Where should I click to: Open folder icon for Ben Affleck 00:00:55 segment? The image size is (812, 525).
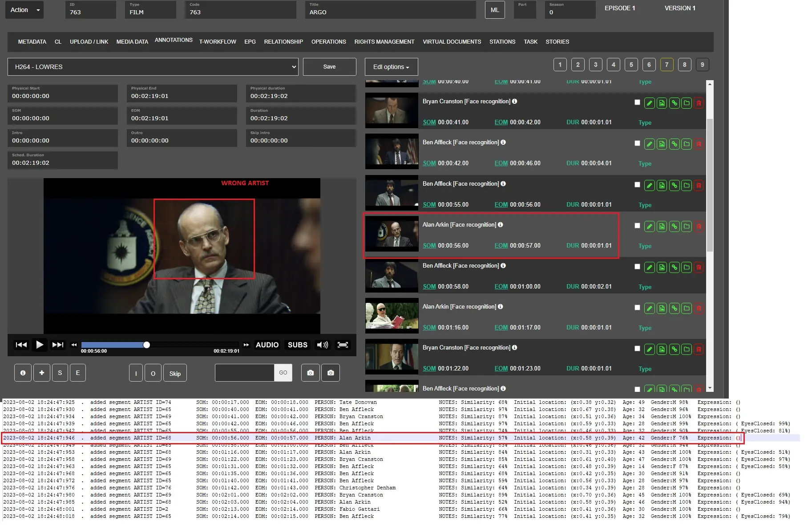click(x=687, y=185)
